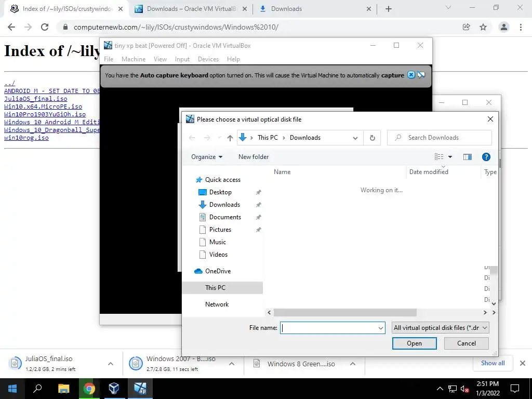Expand Windows 2007 download options
532x399 pixels.
pos(232,364)
